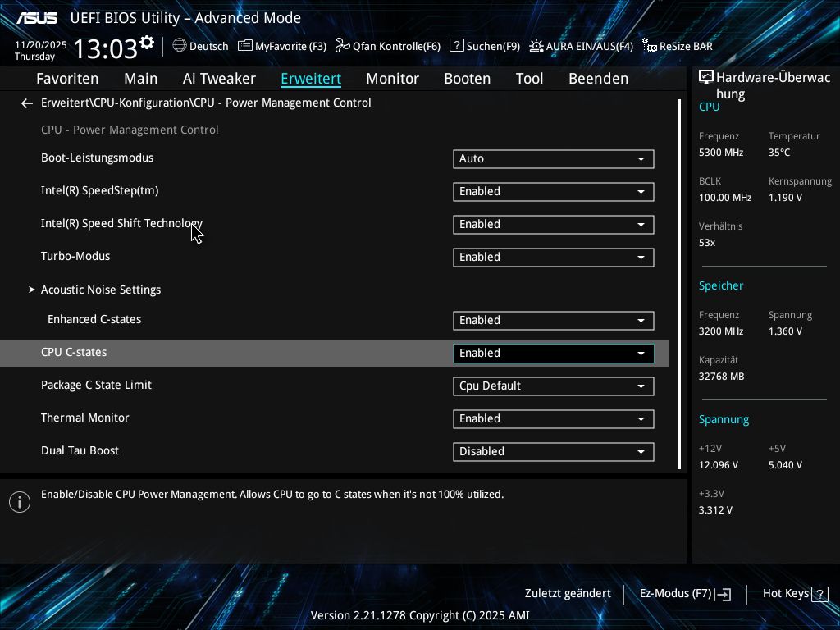The height and width of the screenshot is (630, 840).
Task: Select Enhanced C-states row label
Action: (x=94, y=319)
